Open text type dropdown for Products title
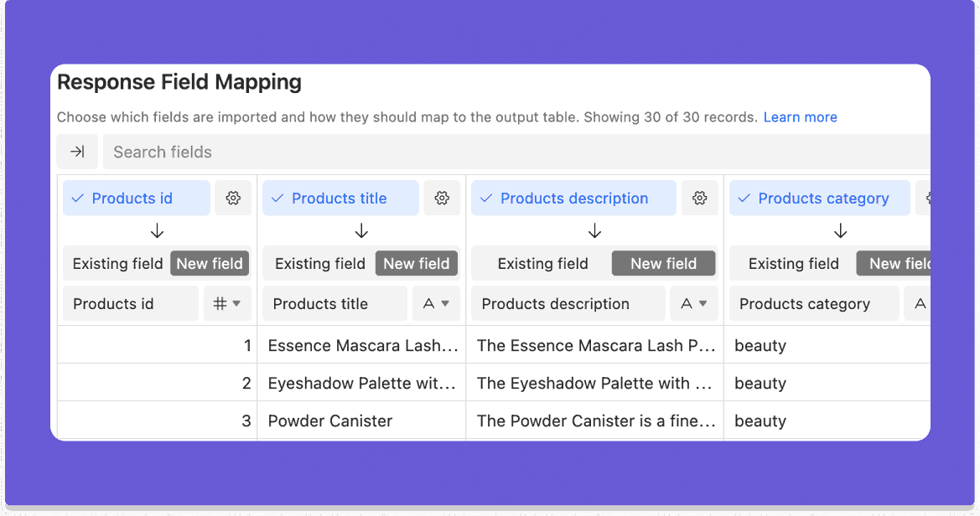 click(436, 304)
